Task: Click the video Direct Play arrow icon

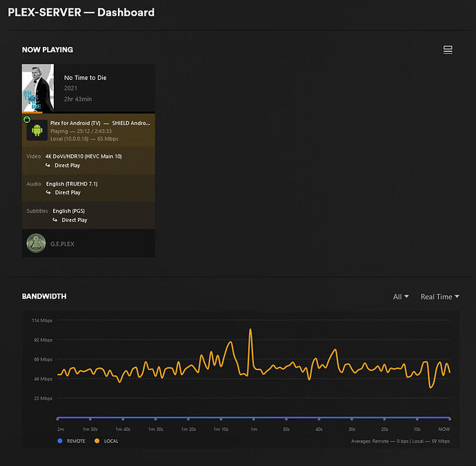Action: pyautogui.click(x=48, y=165)
